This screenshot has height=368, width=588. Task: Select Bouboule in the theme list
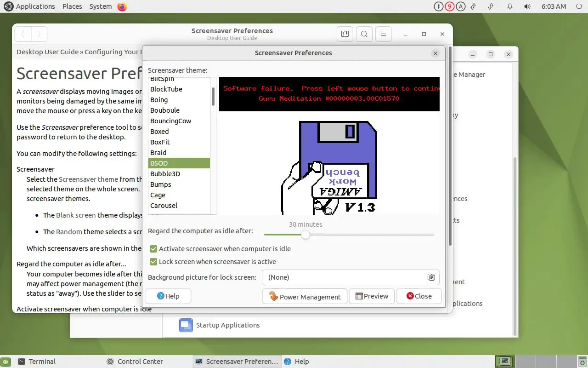point(179,110)
